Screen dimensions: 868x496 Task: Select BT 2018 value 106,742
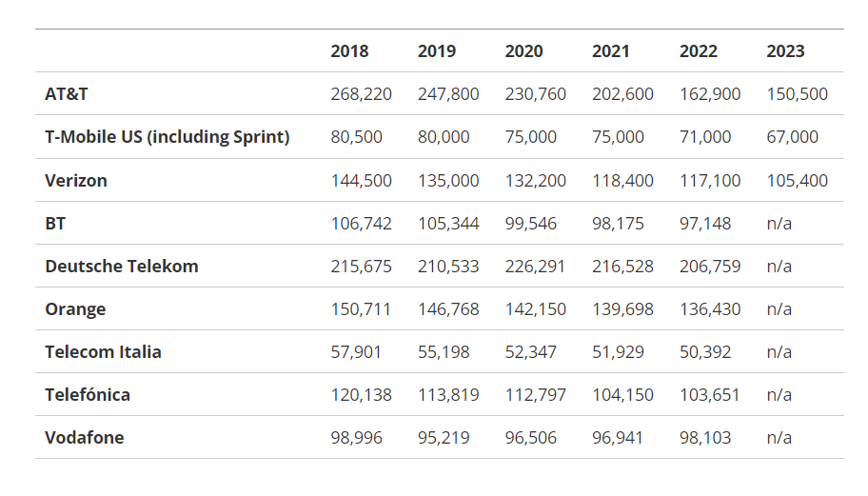click(x=361, y=223)
